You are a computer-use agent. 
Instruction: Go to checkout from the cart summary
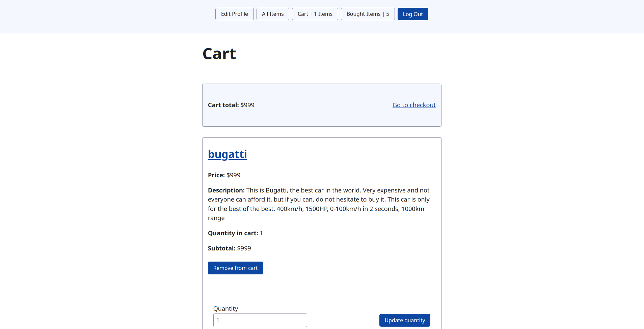point(414,105)
